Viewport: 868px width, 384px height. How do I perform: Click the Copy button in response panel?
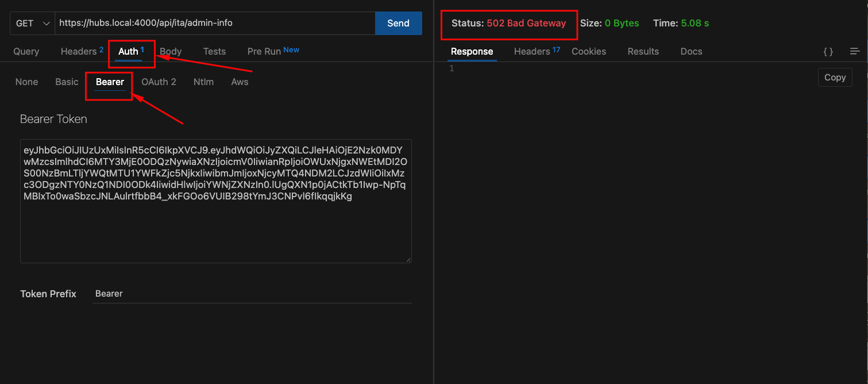(x=835, y=77)
